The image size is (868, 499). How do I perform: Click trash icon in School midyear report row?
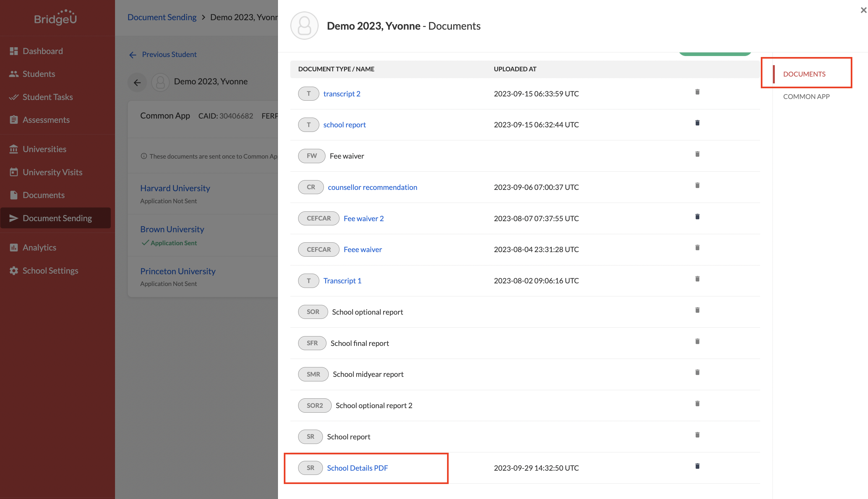[697, 372]
